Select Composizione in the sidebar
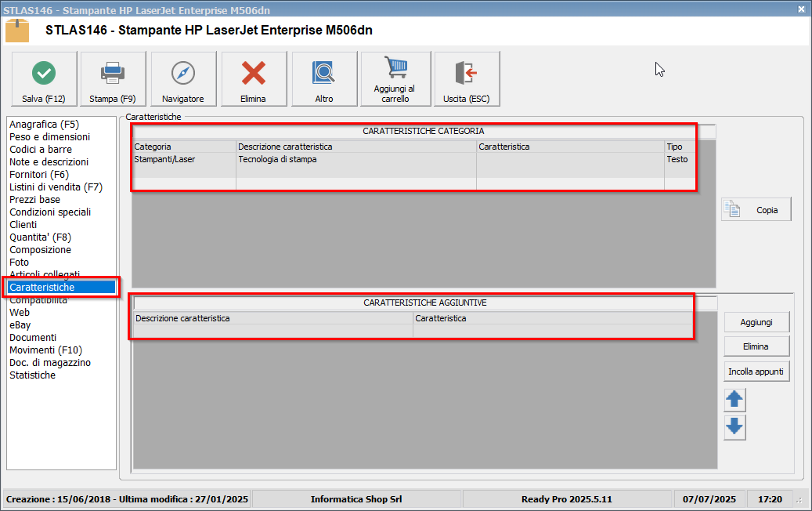This screenshot has width=812, height=511. point(41,250)
